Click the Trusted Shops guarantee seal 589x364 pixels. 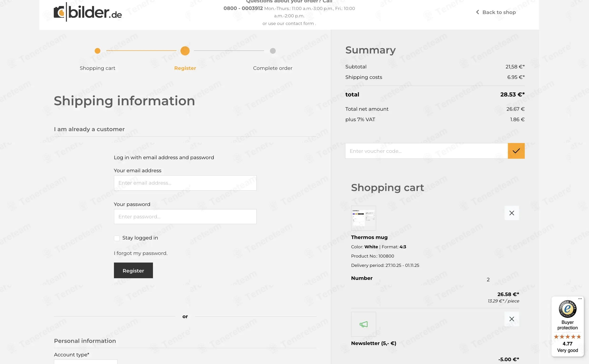[x=567, y=309]
